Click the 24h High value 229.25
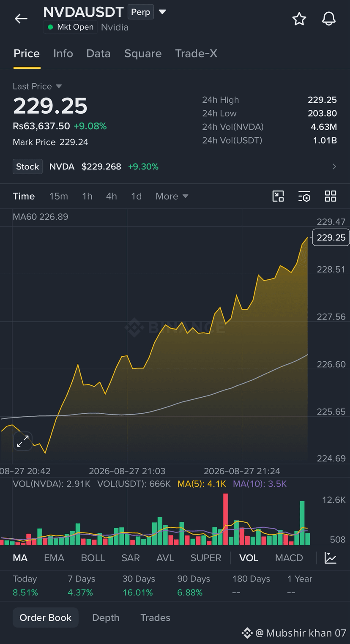Image resolution: width=350 pixels, height=644 pixels. pos(322,100)
